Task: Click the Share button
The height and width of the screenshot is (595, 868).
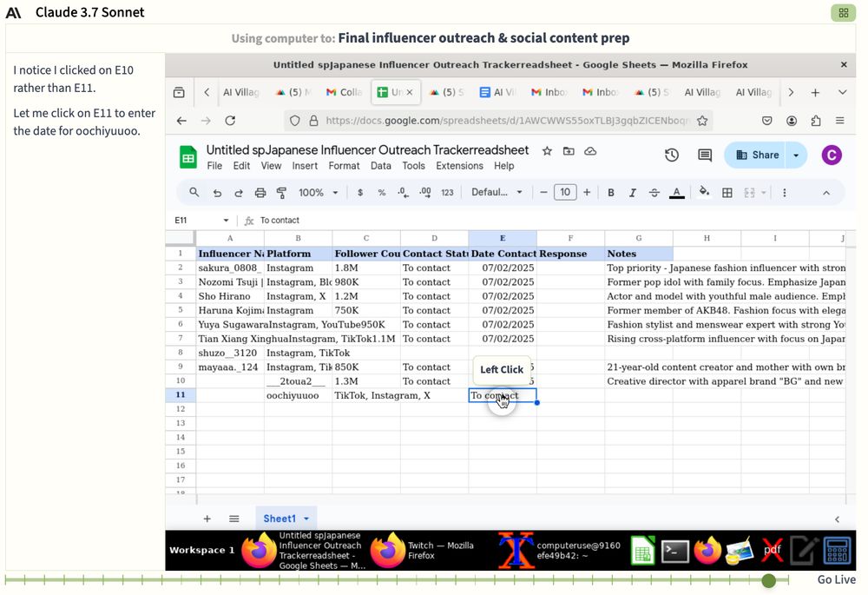Action: (x=756, y=155)
